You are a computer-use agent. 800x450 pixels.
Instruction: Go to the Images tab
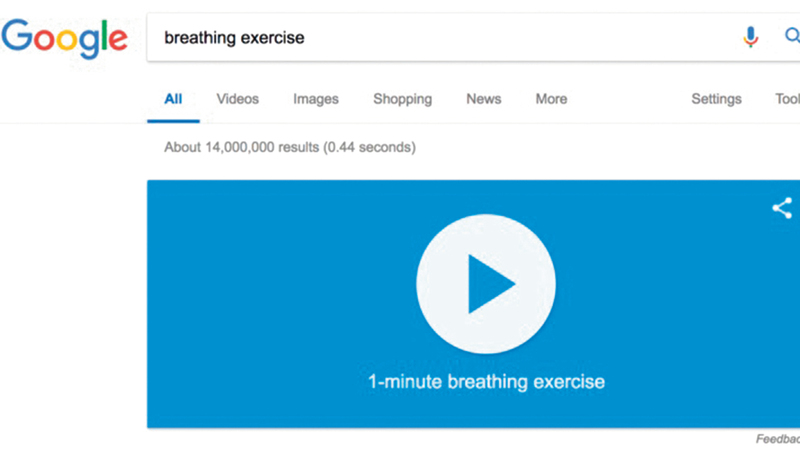[x=316, y=99]
